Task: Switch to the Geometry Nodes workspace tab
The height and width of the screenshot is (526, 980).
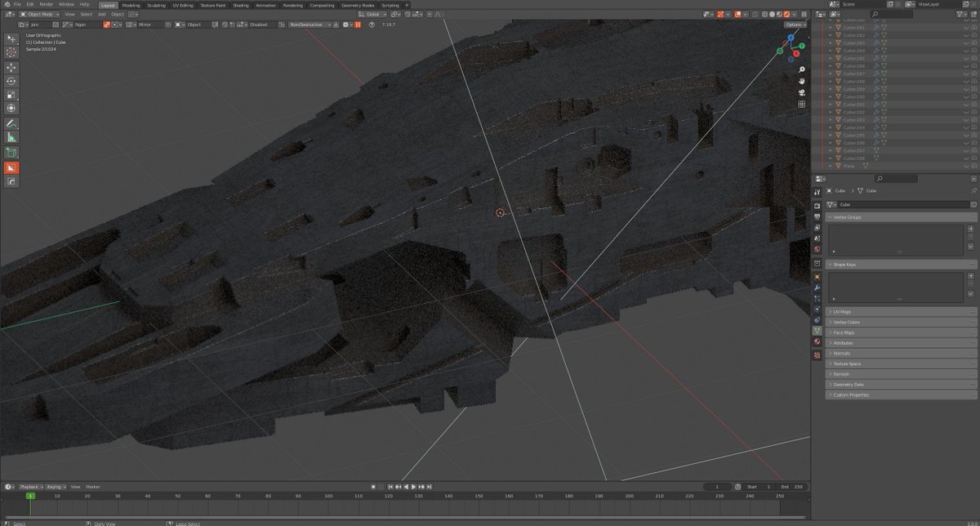Action: (358, 5)
